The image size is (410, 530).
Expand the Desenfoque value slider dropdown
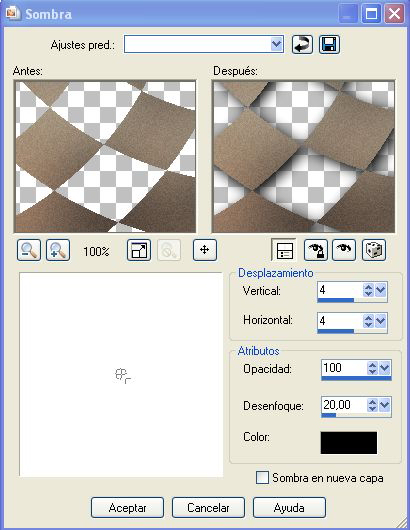pyautogui.click(x=385, y=405)
